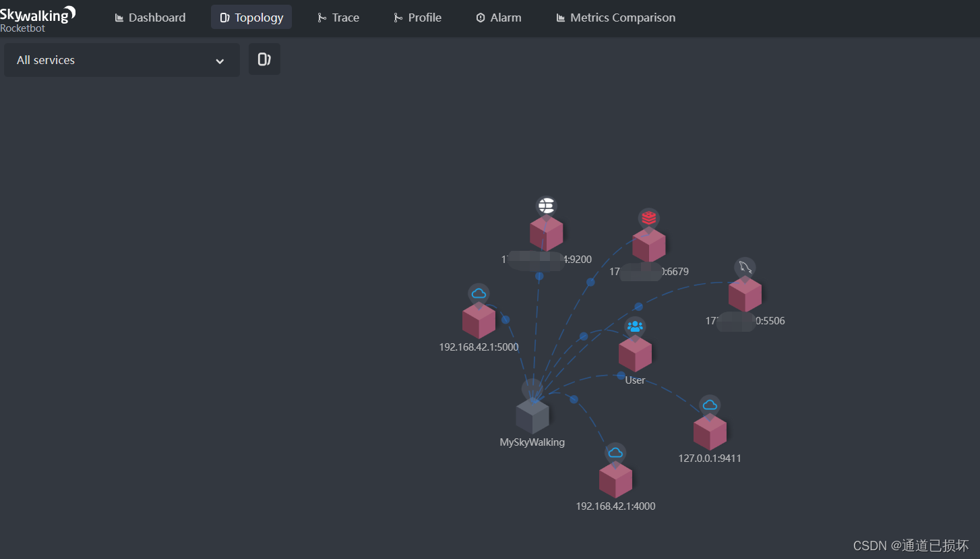The width and height of the screenshot is (980, 559).
Task: Click the 127.0.0.1:9411 label
Action: [x=710, y=459]
